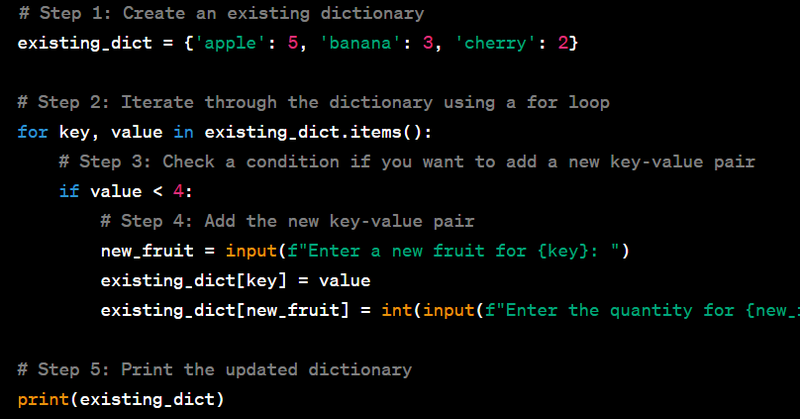The image size is (800, 419).
Task: Place cursor on number 5 after 'apple'
Action: pos(293,44)
